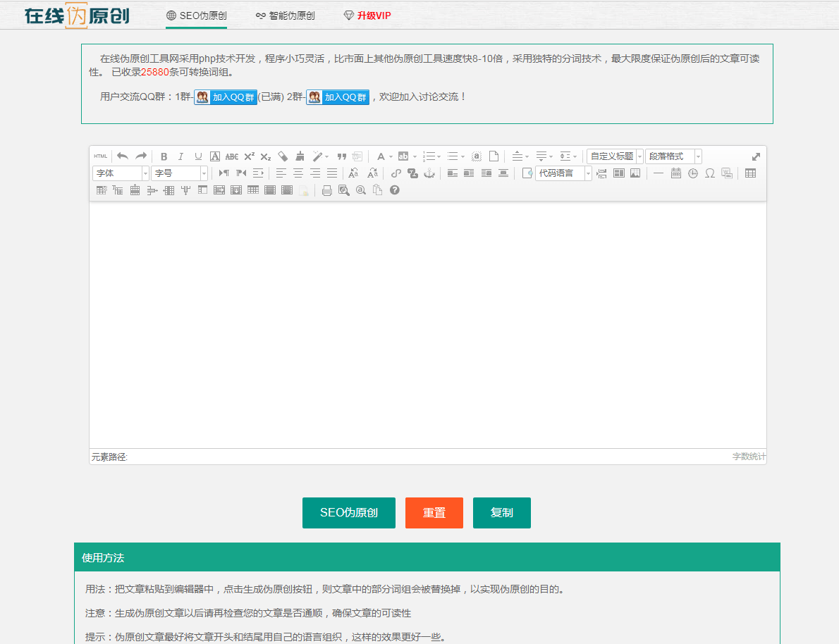Open unordered list style dropdown
The width and height of the screenshot is (839, 644).
[463, 156]
